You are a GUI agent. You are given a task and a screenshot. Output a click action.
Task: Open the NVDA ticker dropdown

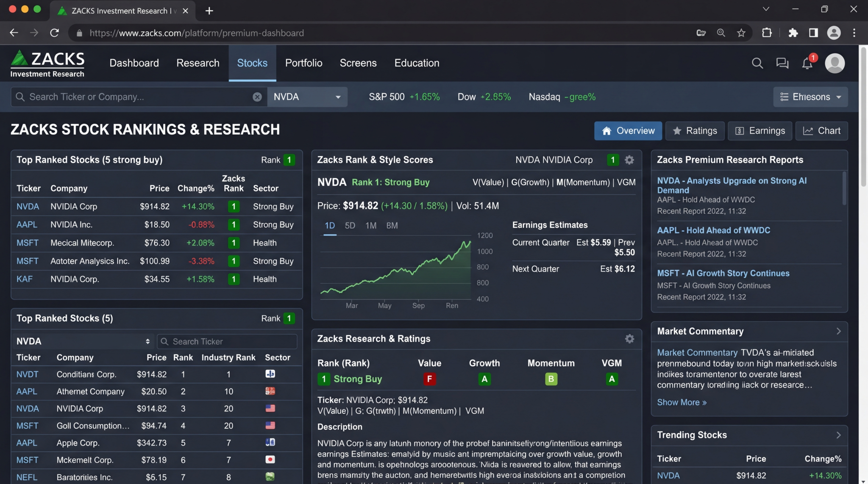pos(307,97)
